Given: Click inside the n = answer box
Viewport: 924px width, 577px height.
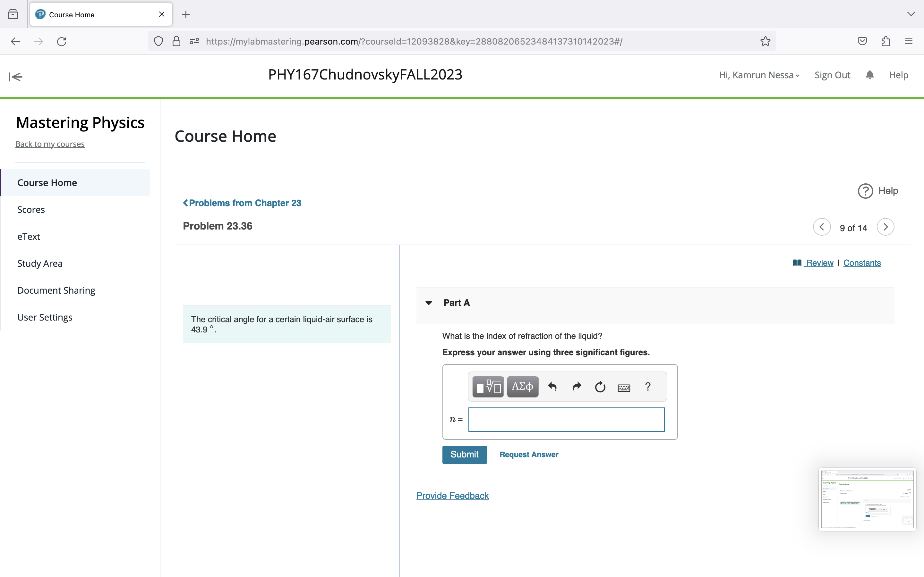Looking at the screenshot, I should (x=566, y=419).
